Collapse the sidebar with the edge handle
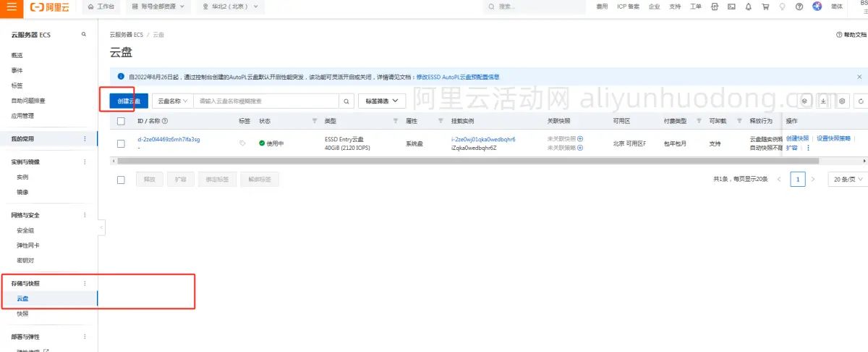Screen dimensions: 868x352 (101, 227)
